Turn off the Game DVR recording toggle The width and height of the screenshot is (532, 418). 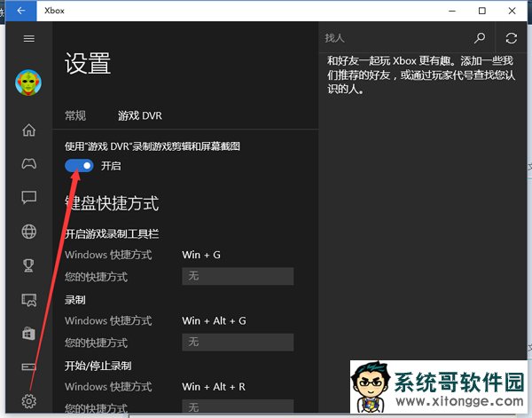(x=79, y=166)
